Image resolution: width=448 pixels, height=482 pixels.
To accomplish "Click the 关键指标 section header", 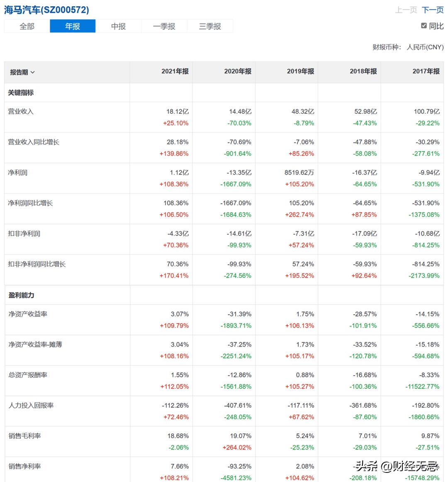I will (22, 92).
